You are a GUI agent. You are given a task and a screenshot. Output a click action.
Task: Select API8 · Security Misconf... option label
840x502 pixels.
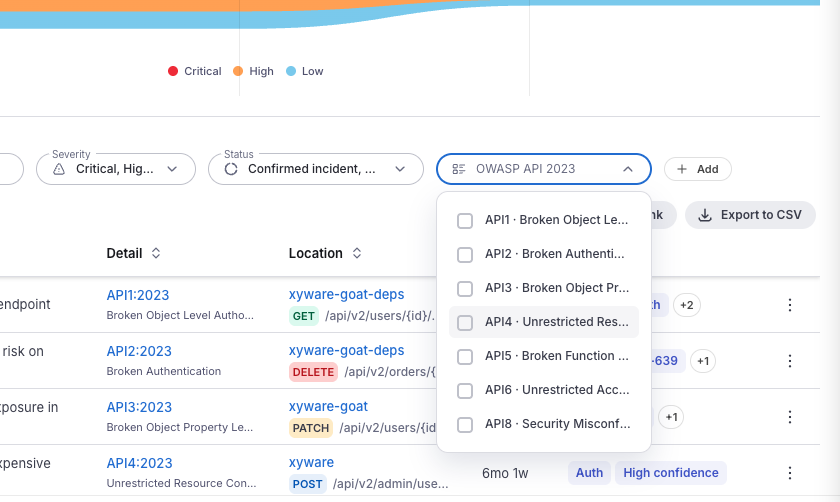558,424
